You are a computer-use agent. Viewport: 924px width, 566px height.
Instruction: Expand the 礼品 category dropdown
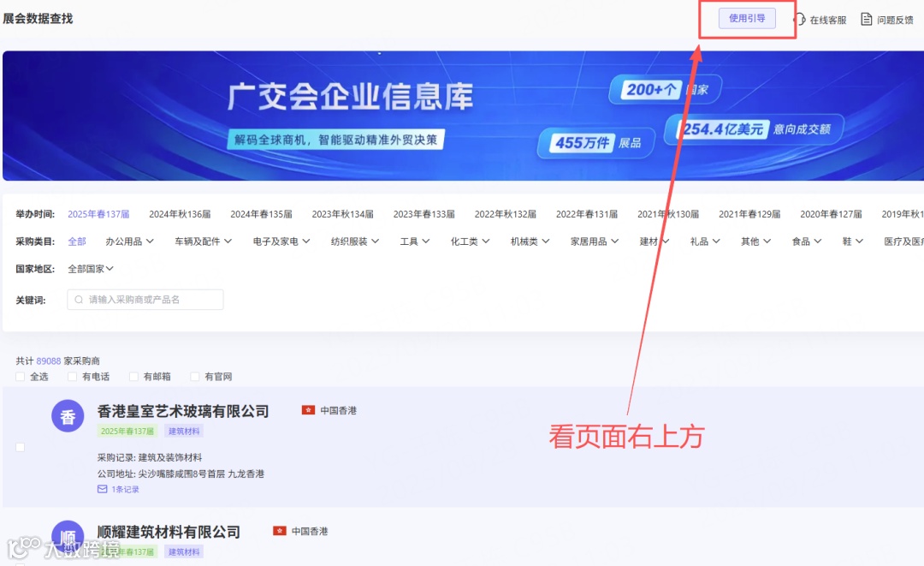click(705, 241)
